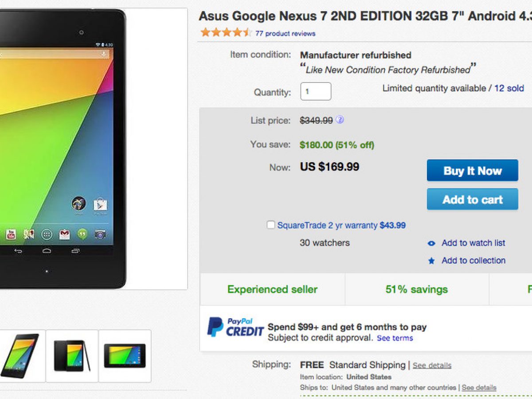The image size is (532, 399).
Task: Select the tablet-with-back-view thumbnail
Action: click(72, 356)
